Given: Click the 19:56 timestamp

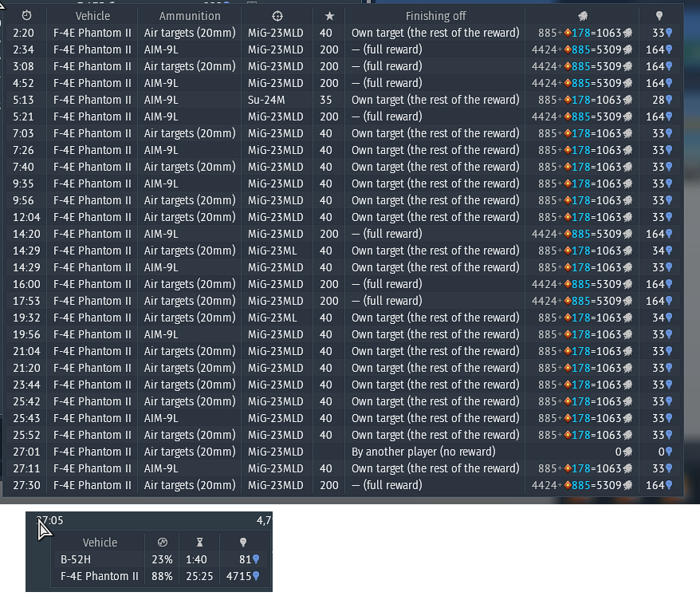Looking at the screenshot, I should 26,334.
